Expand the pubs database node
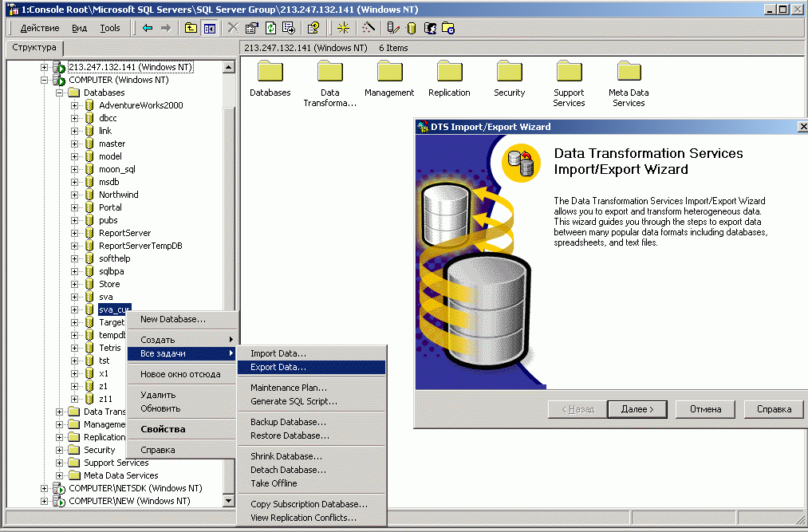This screenshot has width=808, height=532. (x=75, y=220)
